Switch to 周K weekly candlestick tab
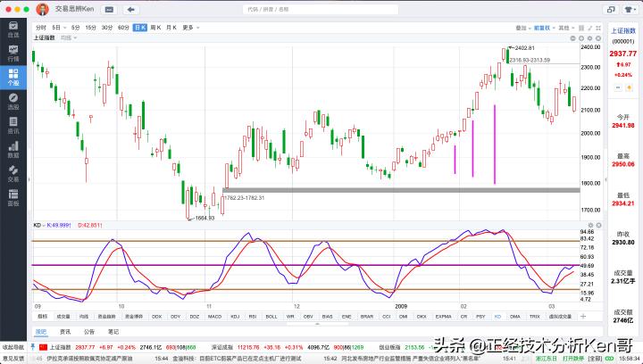643x364 pixels. tap(155, 28)
